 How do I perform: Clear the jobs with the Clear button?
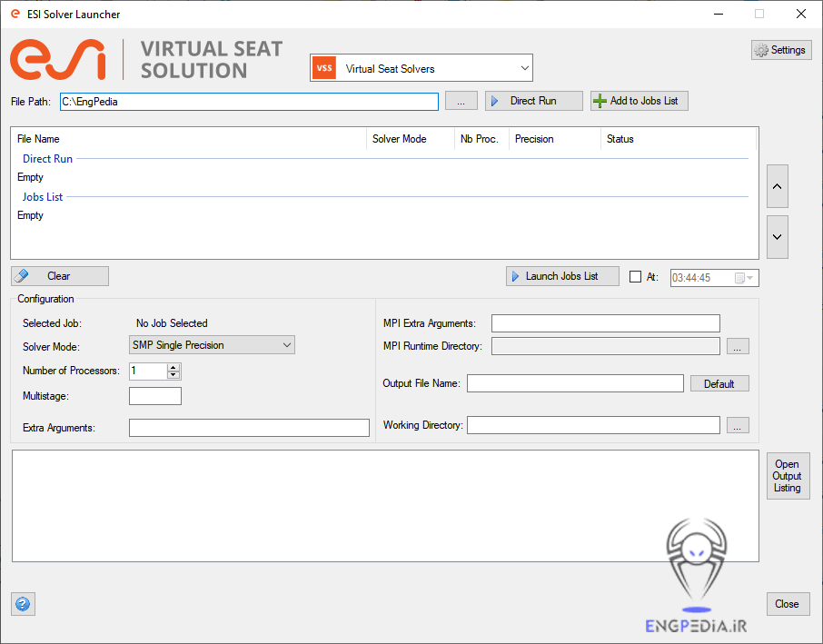coord(60,276)
